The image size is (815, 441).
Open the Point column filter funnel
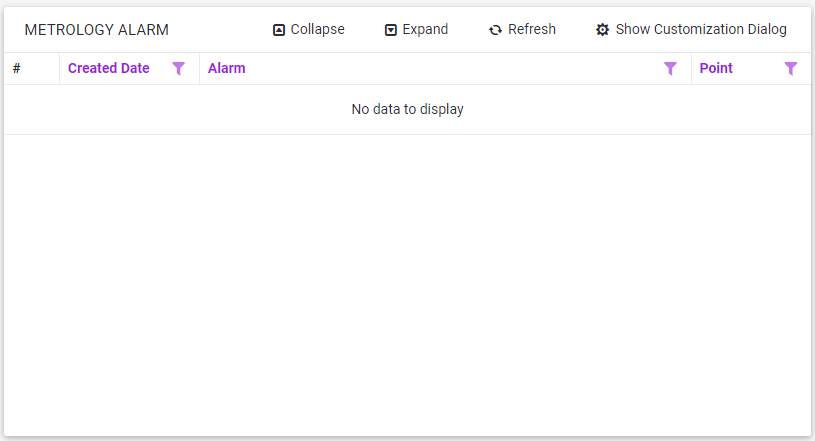pos(791,69)
